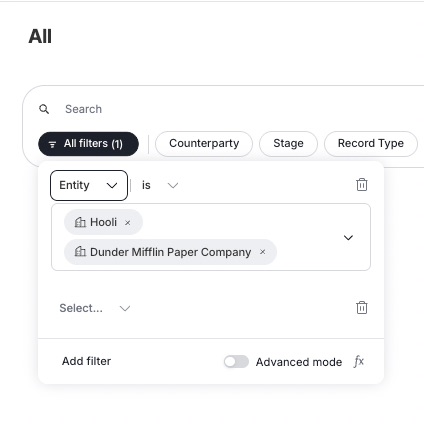Image resolution: width=424 pixels, height=424 pixels.
Task: Toggle Advanced mode switch
Action: pyautogui.click(x=236, y=362)
